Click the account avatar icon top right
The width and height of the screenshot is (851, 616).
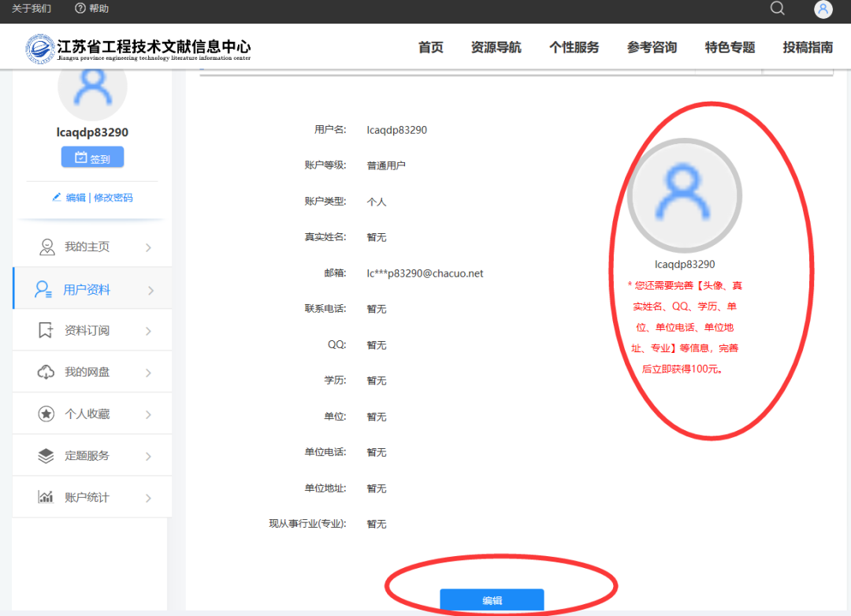coord(823,9)
